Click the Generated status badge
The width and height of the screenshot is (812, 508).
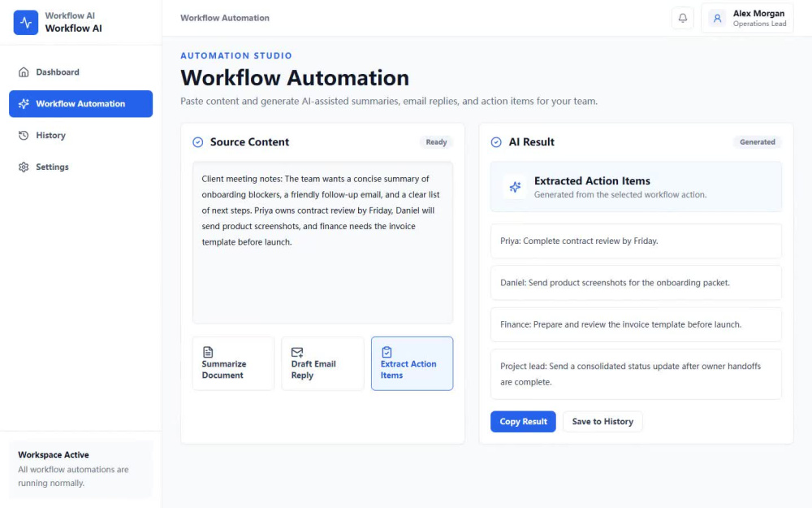(x=757, y=142)
